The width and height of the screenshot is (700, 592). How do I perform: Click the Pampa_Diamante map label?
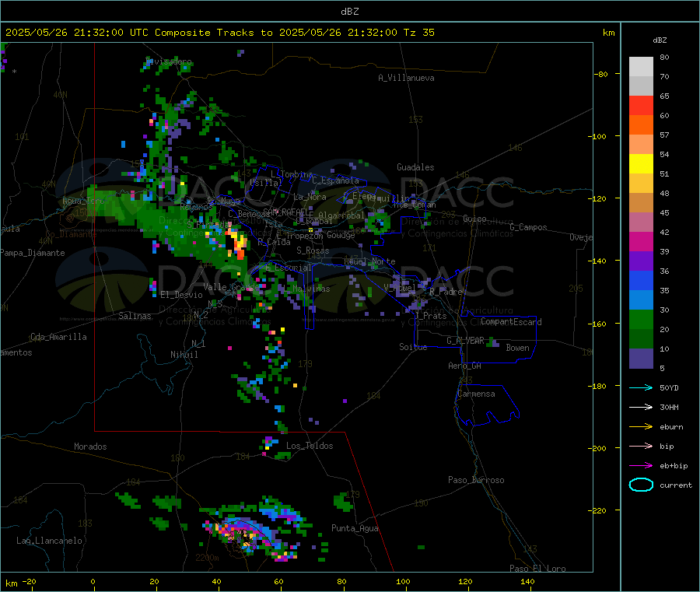click(x=33, y=253)
